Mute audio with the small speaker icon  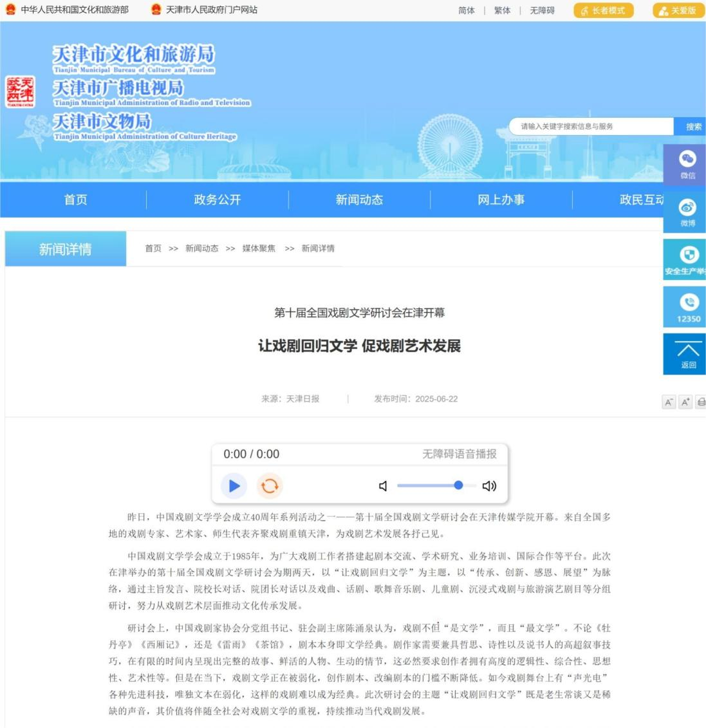coord(383,486)
